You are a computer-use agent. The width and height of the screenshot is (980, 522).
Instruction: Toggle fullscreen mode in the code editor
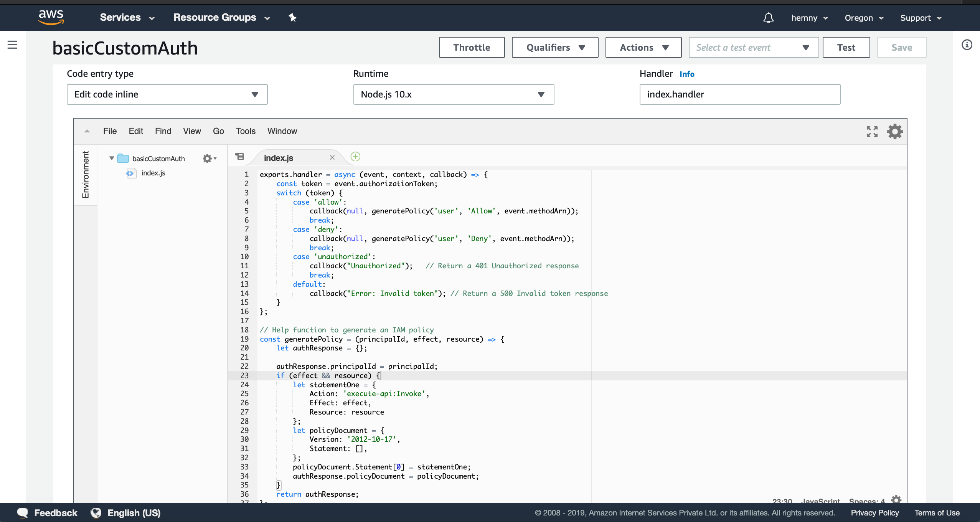coord(872,132)
